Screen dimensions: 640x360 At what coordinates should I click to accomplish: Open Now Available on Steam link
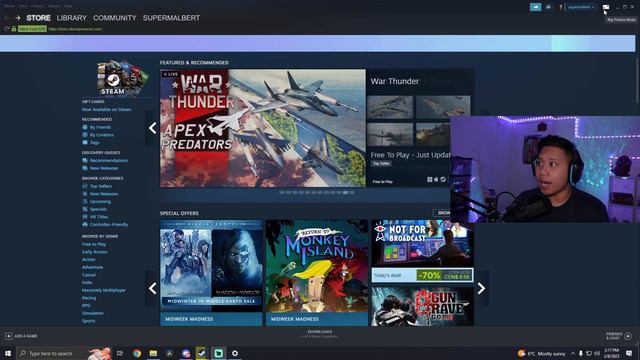pos(107,109)
